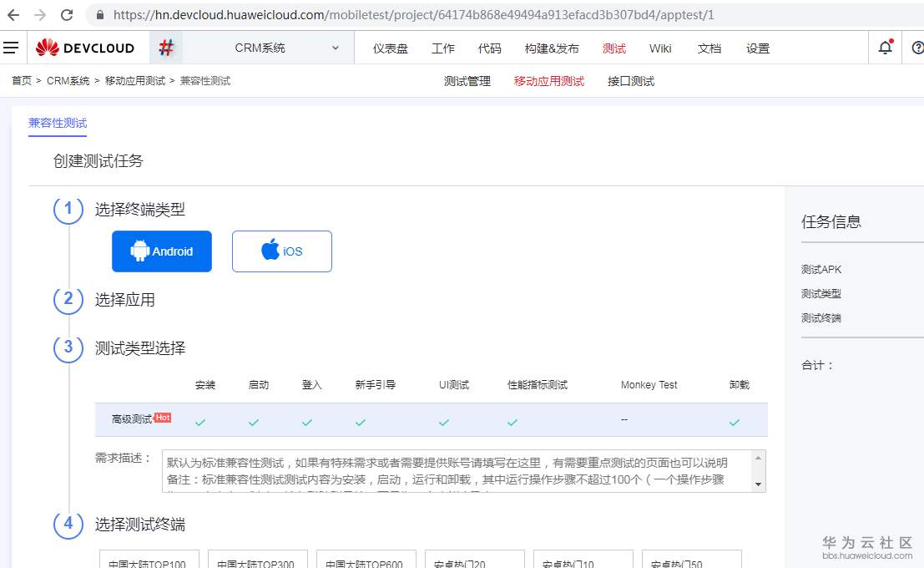Click the Huawei DevCloud logo

[85, 48]
